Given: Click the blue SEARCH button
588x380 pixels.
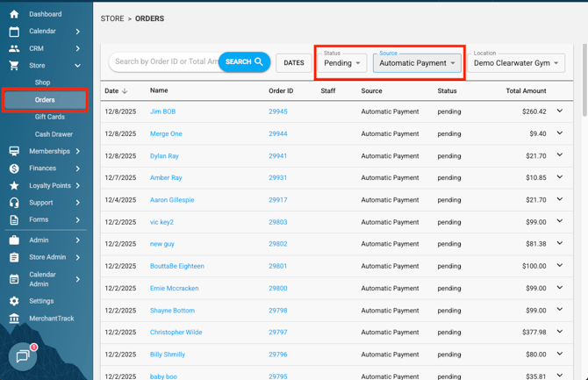Looking at the screenshot, I should [244, 62].
